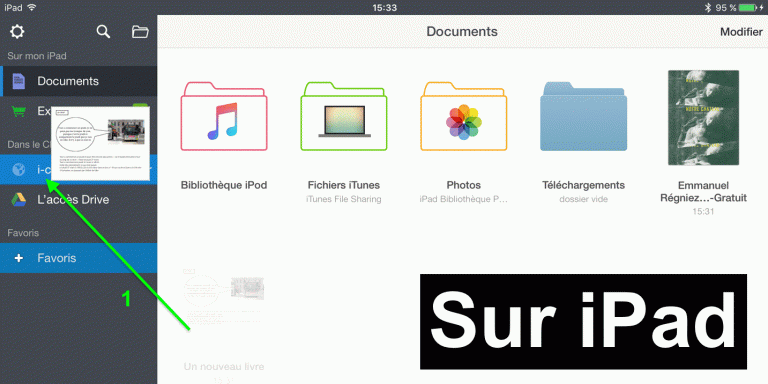Open the Photos folder icon
Viewport: 768px width, 384px height.
463,116
